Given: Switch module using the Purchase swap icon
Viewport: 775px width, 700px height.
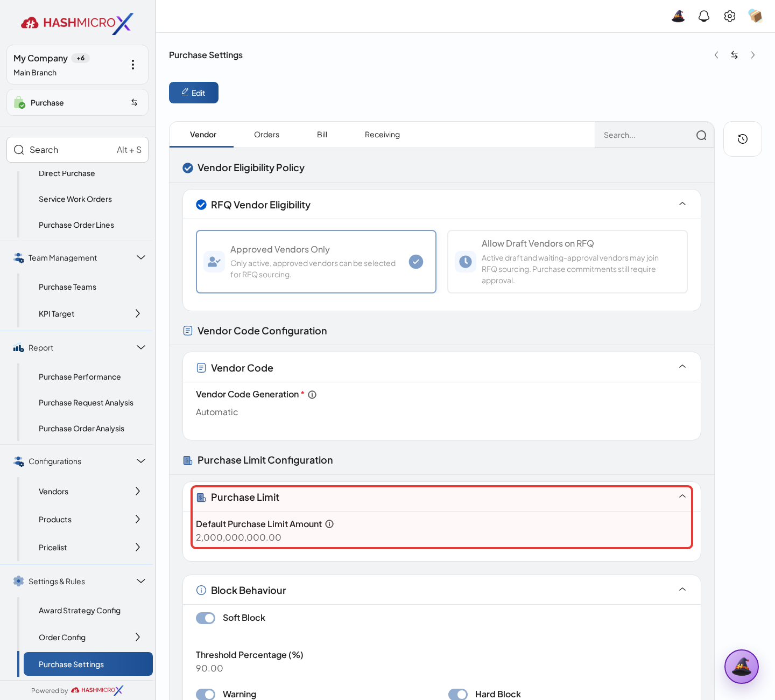Looking at the screenshot, I should (x=135, y=102).
